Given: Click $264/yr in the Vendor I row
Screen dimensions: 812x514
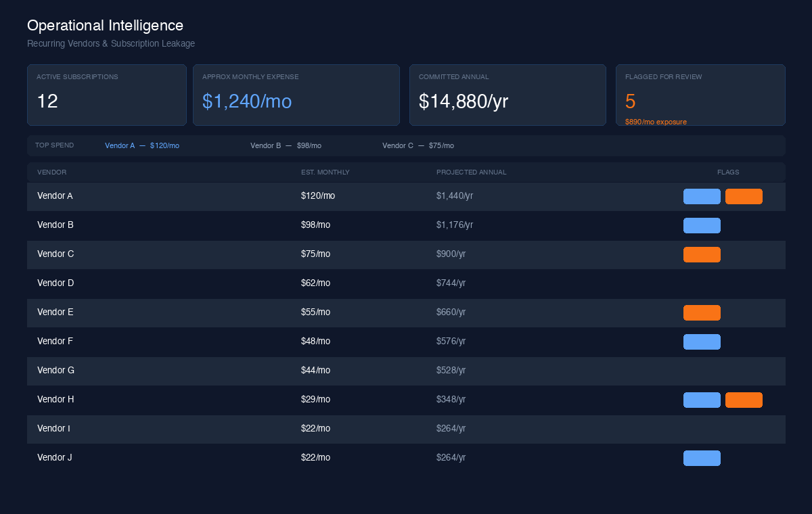Looking at the screenshot, I should [451, 429].
